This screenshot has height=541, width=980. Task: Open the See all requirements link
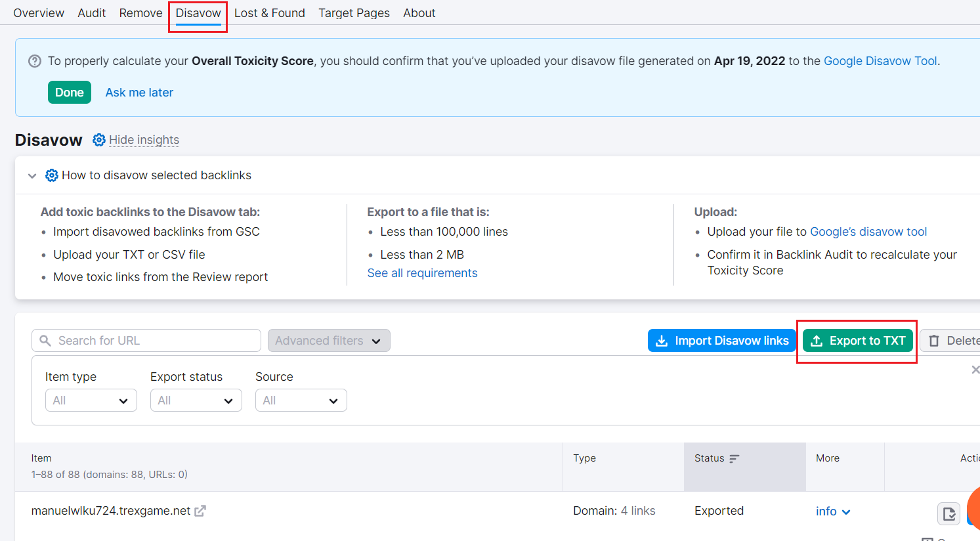pyautogui.click(x=422, y=273)
